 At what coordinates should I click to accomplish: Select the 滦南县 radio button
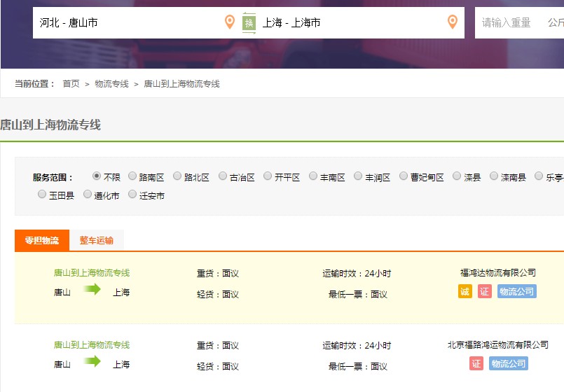494,176
